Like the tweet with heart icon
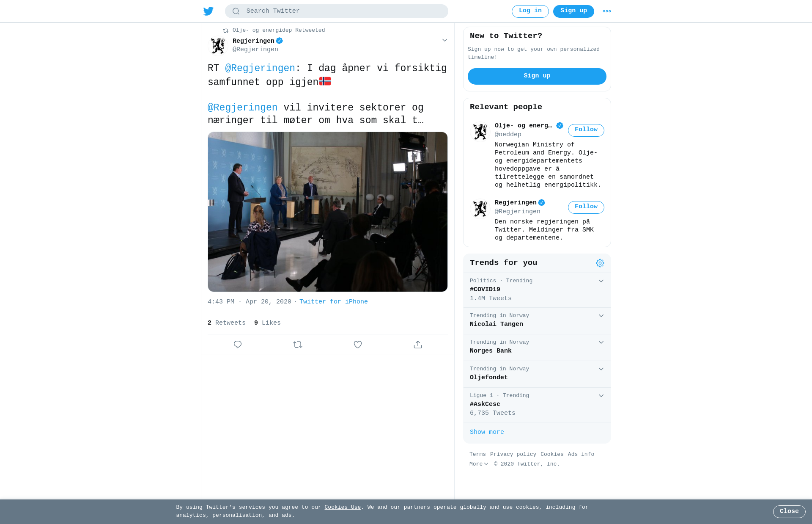The height and width of the screenshot is (524, 812). pos(358,345)
